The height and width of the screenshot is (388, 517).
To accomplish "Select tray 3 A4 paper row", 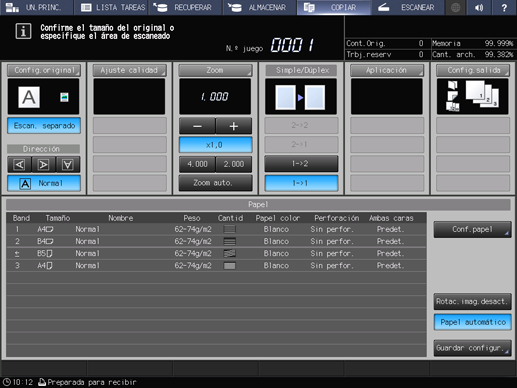I will click(x=216, y=266).
